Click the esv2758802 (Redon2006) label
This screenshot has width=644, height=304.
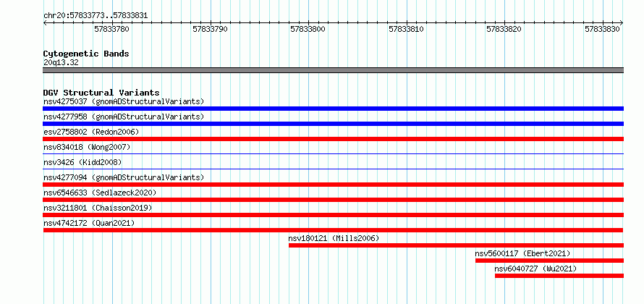pos(91,132)
